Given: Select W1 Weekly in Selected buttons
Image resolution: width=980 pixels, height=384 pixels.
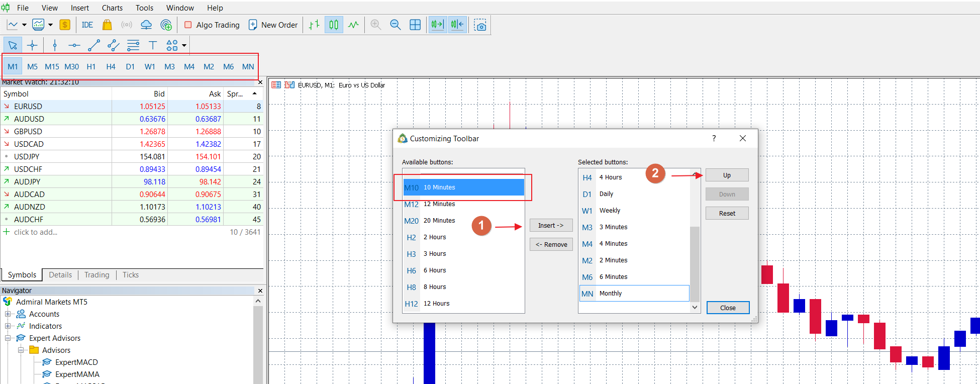Looking at the screenshot, I should click(x=634, y=210).
